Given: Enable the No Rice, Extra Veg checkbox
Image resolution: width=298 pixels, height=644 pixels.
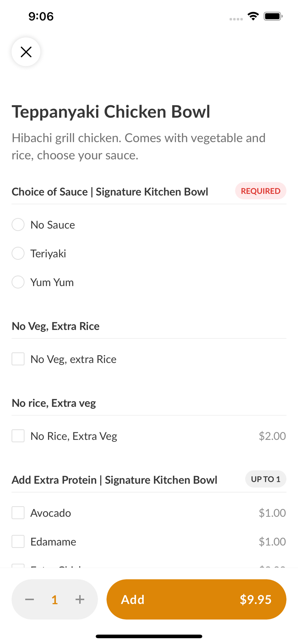Looking at the screenshot, I should pyautogui.click(x=18, y=436).
